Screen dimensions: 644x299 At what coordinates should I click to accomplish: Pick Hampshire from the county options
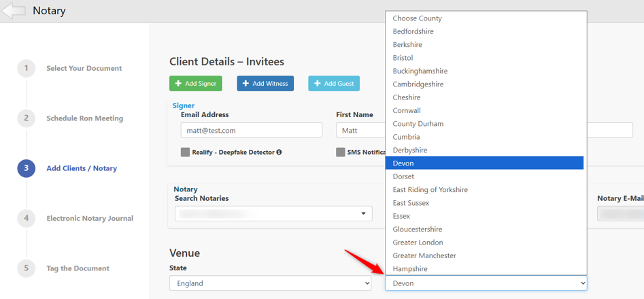pos(484,268)
